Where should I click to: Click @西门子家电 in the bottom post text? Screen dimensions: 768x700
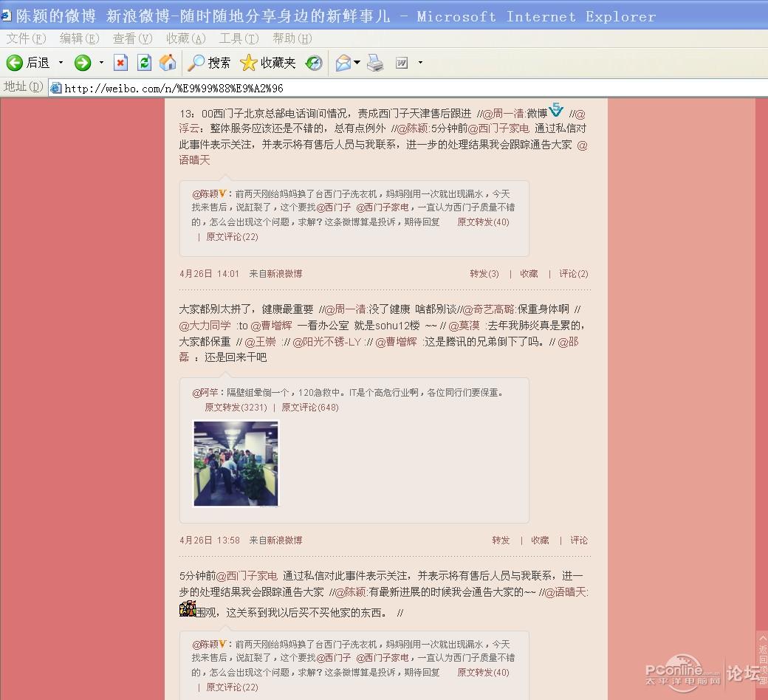[x=247, y=576]
